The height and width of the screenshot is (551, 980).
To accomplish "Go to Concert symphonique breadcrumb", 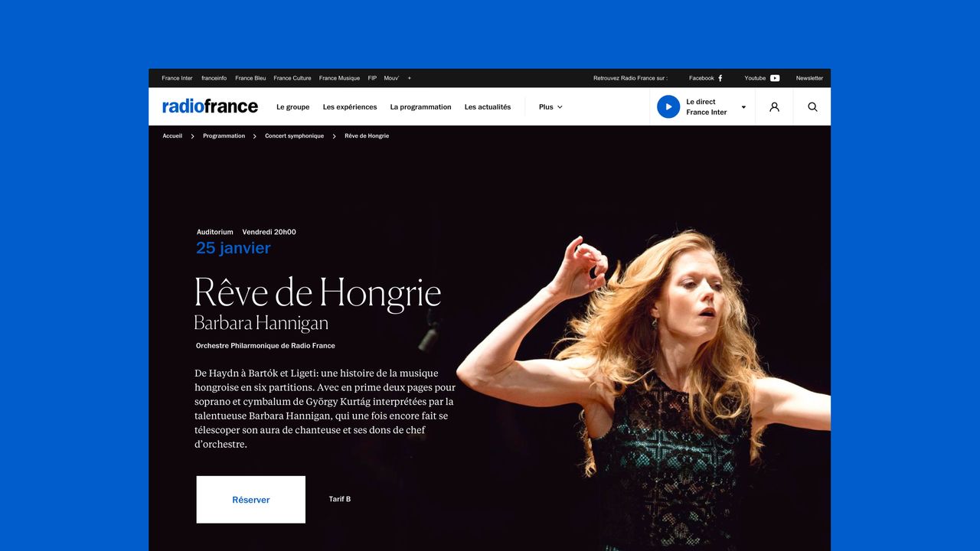I will 294,136.
